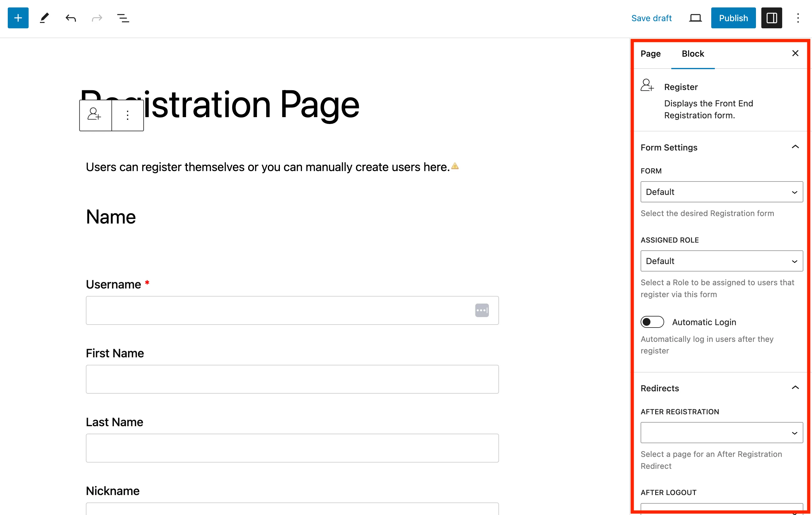Click into the First Name input field
812x515 pixels.
292,379
